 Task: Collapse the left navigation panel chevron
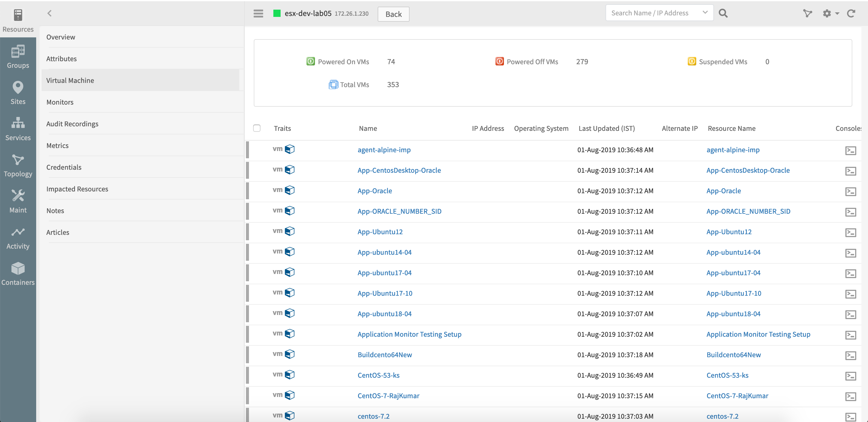click(49, 13)
